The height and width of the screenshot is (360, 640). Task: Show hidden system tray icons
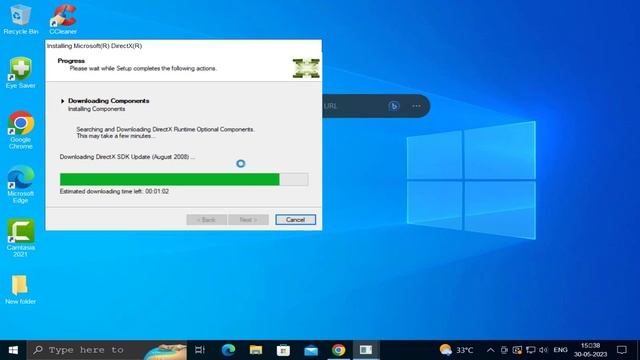click(x=491, y=350)
